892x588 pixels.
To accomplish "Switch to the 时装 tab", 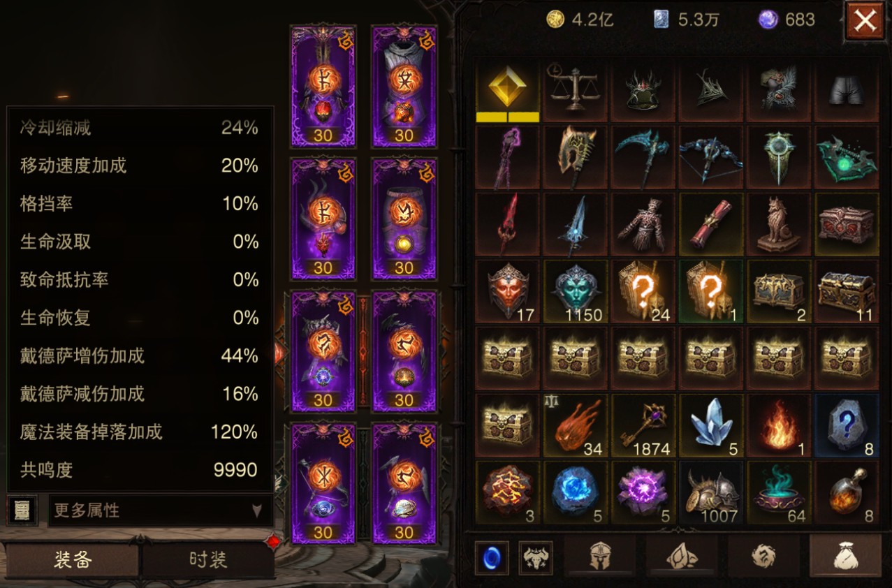I will [207, 560].
